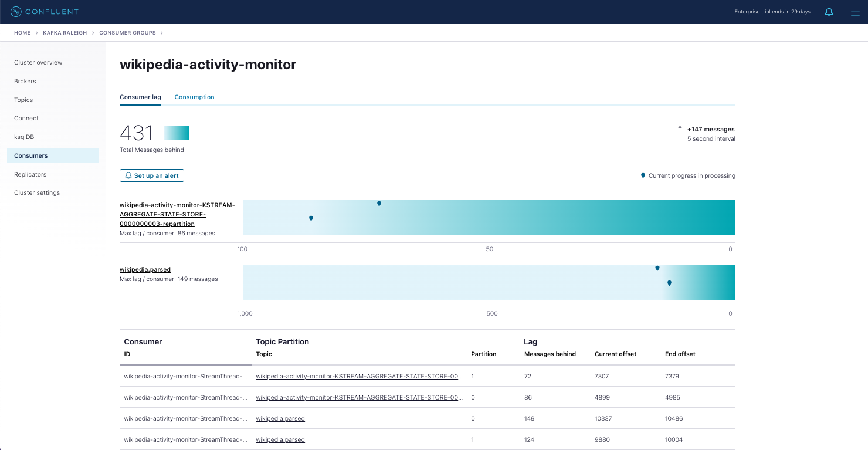Click consumer ID in row with offset 10337
The width and height of the screenshot is (868, 450).
click(x=185, y=418)
